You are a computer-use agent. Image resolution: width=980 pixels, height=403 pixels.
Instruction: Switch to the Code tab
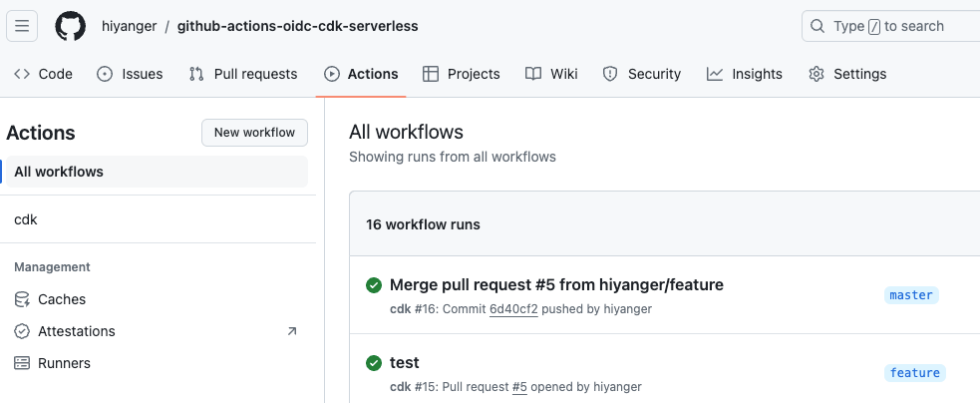(43, 74)
